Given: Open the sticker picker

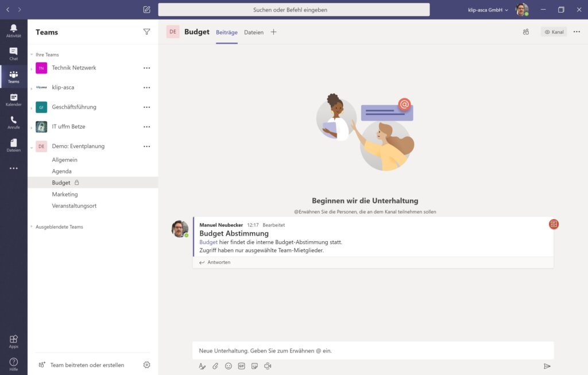Looking at the screenshot, I should point(254,366).
